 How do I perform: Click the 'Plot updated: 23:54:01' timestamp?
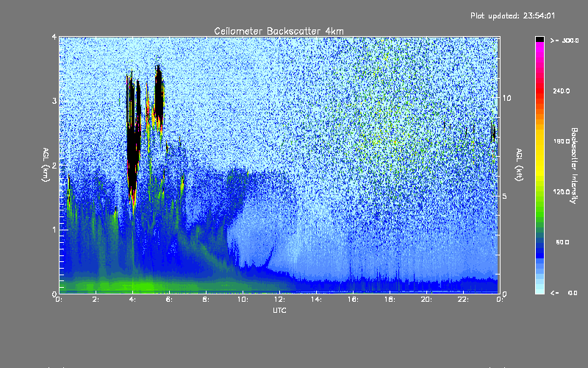tap(512, 15)
